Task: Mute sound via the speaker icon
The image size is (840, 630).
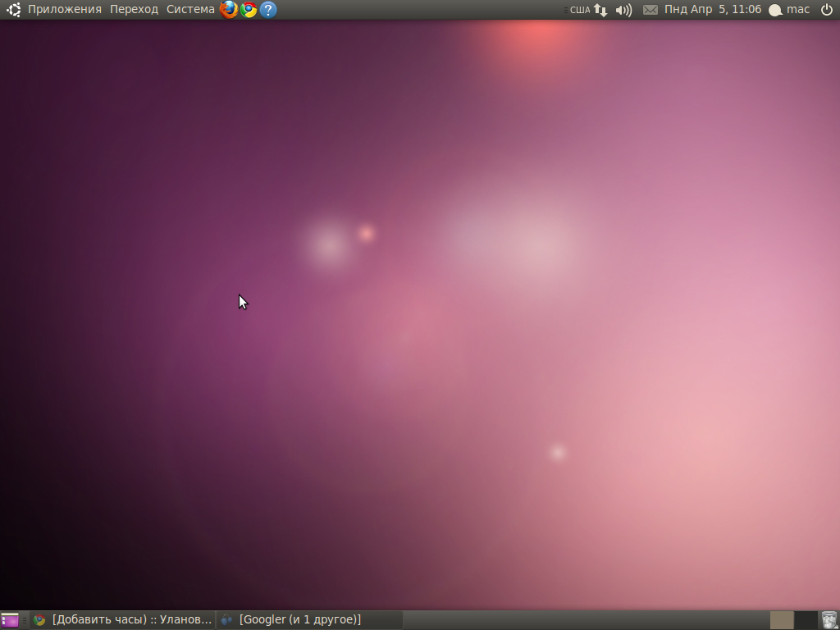Action: 623,9
